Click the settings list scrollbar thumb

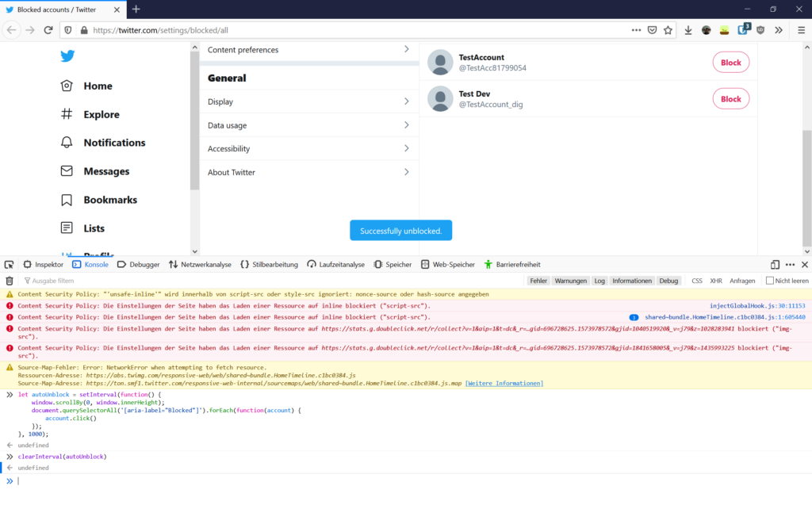[x=195, y=120]
